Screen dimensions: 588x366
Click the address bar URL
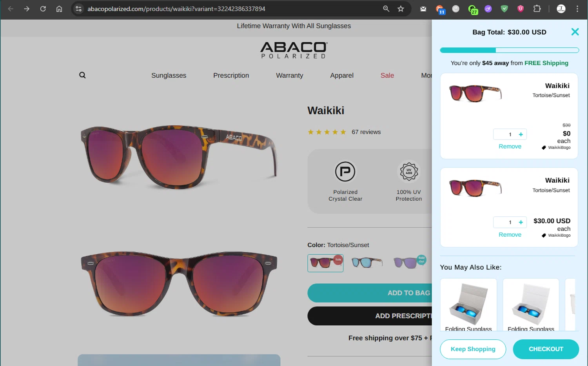click(176, 9)
